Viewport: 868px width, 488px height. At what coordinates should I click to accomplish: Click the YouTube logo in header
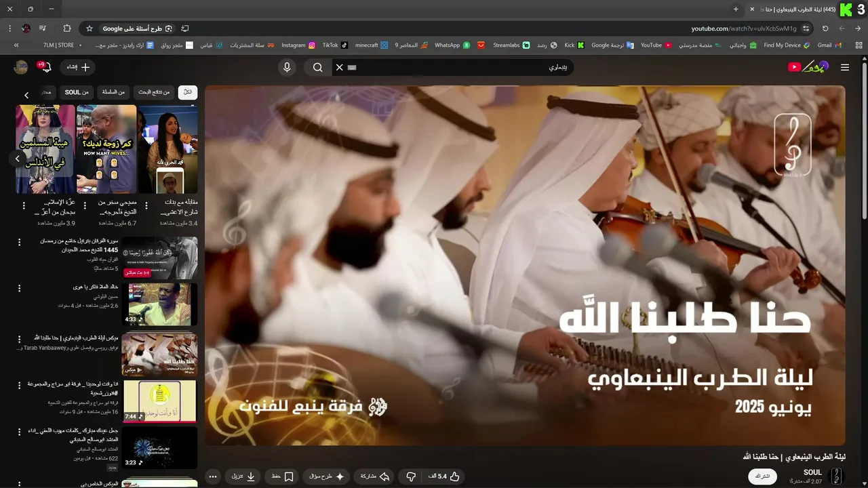[808, 66]
